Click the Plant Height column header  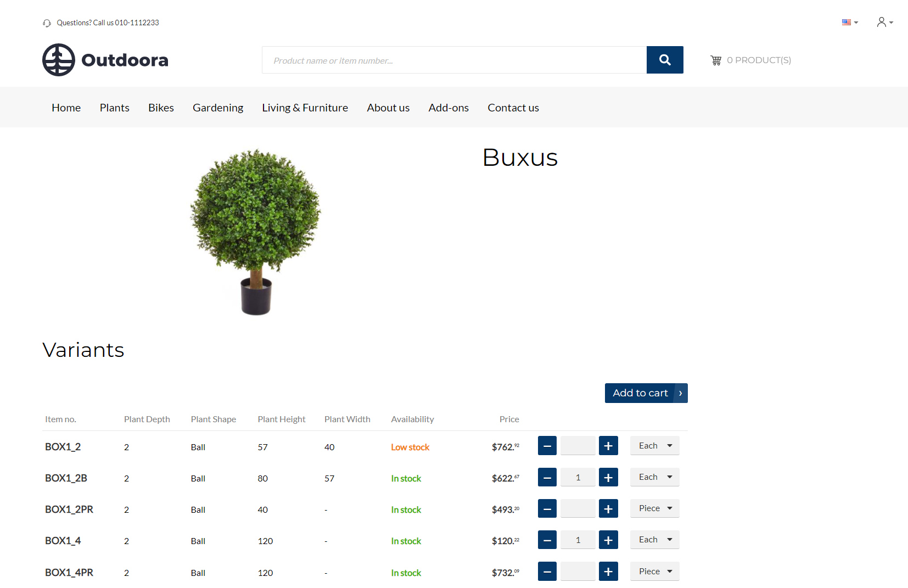click(x=282, y=419)
